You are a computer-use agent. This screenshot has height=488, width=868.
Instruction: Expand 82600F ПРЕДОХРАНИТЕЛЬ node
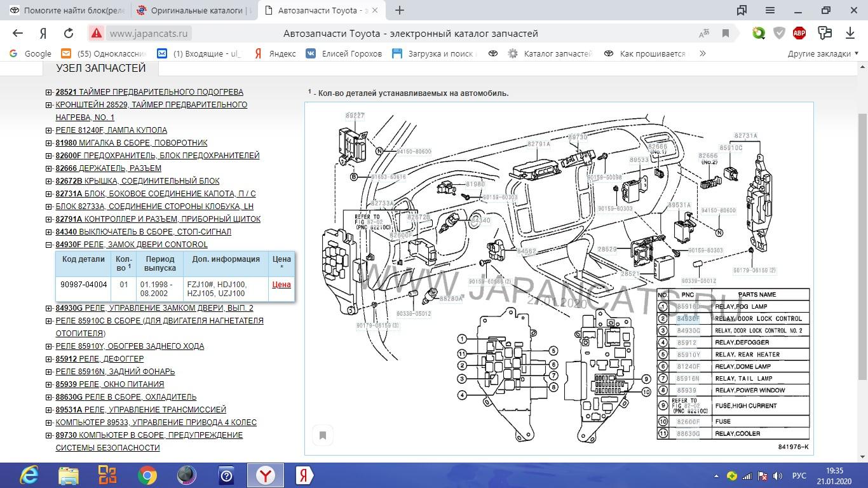[x=48, y=156]
